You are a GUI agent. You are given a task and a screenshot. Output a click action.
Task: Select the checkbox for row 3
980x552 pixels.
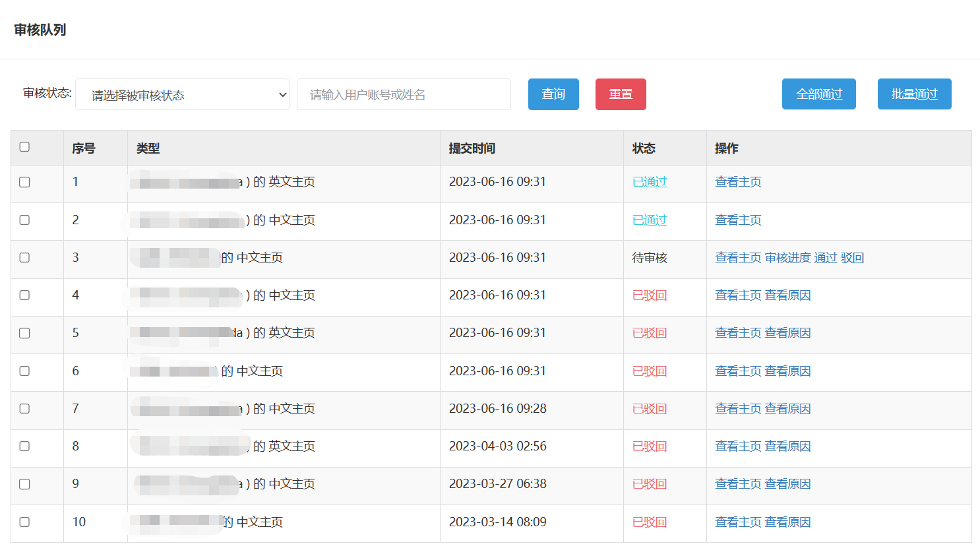24,258
